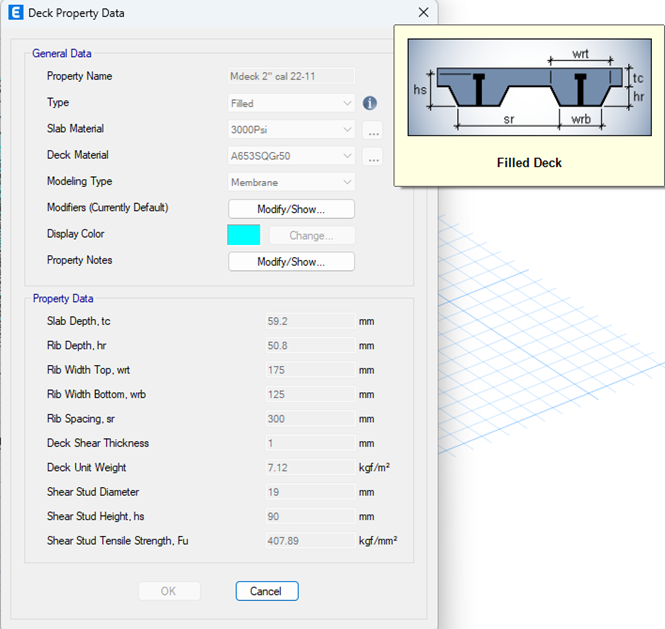Click the Change display color button

(x=311, y=236)
